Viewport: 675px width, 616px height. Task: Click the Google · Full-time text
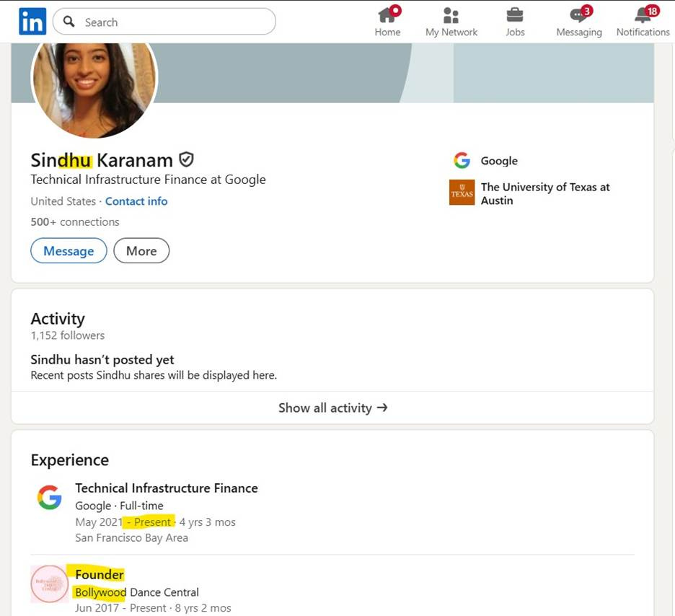point(119,506)
